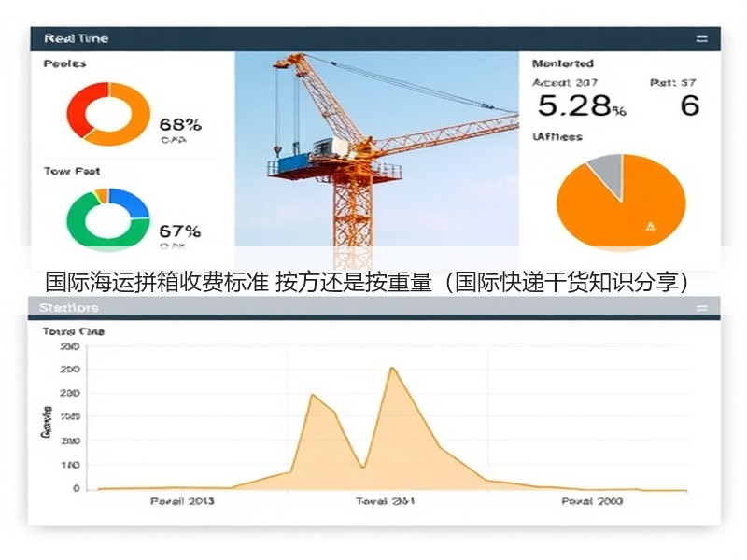Click the Chinese shipping headline text
The width and height of the screenshot is (747, 560).
click(367, 282)
